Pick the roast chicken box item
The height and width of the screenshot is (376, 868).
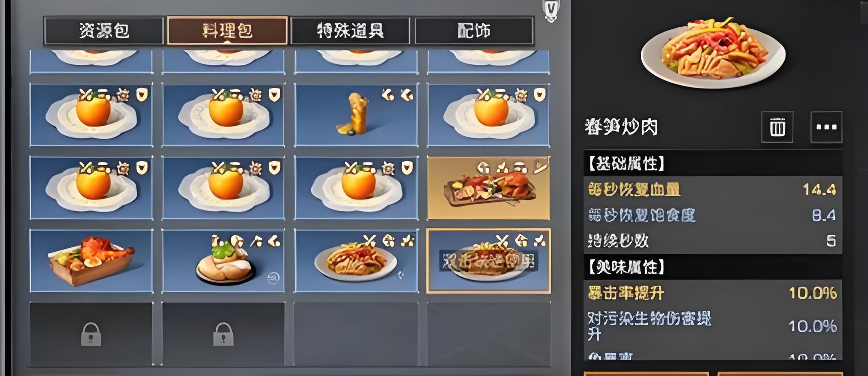(92, 261)
